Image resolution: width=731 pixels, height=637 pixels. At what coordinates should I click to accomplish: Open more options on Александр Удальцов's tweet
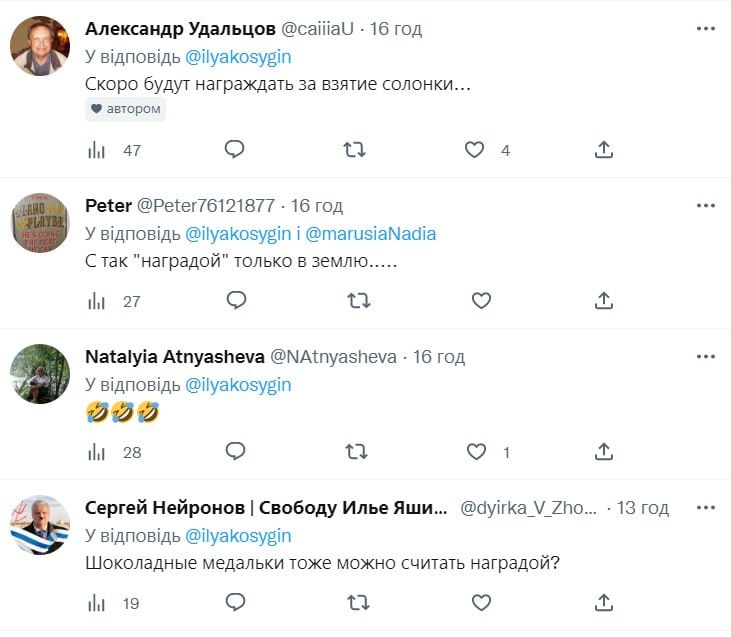click(x=706, y=28)
